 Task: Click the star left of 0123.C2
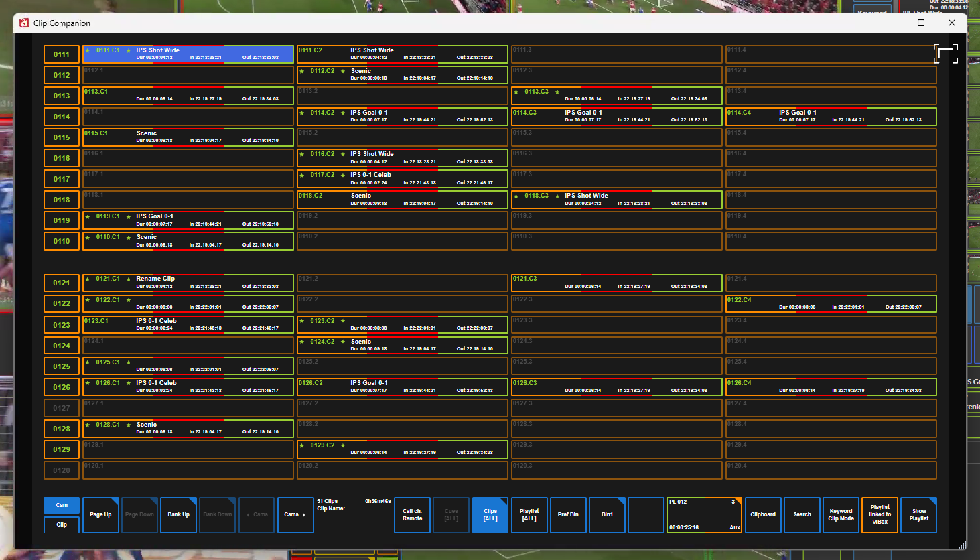302,321
